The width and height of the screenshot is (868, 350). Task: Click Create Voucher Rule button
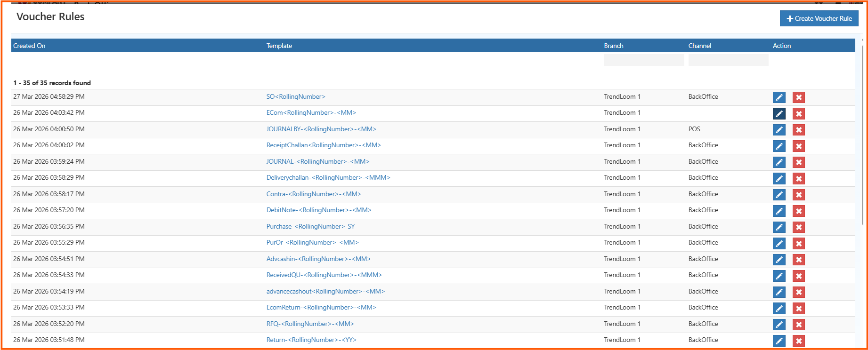[x=819, y=18]
